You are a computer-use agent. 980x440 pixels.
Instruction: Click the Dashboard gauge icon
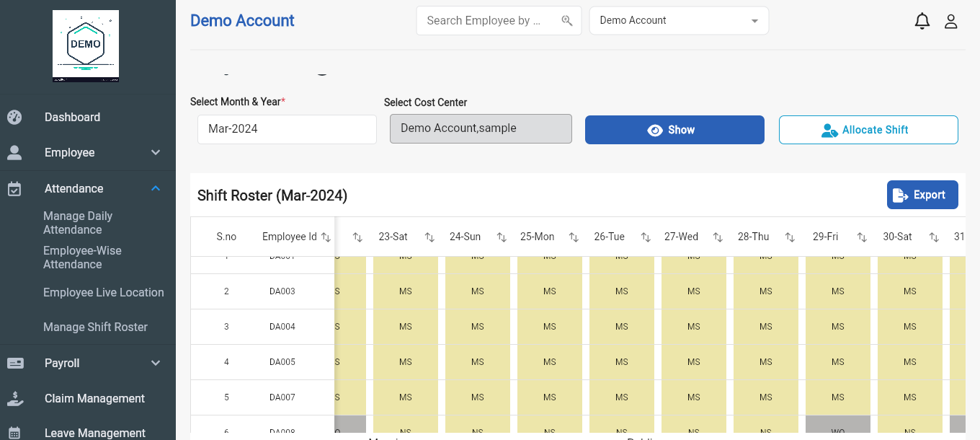14,118
